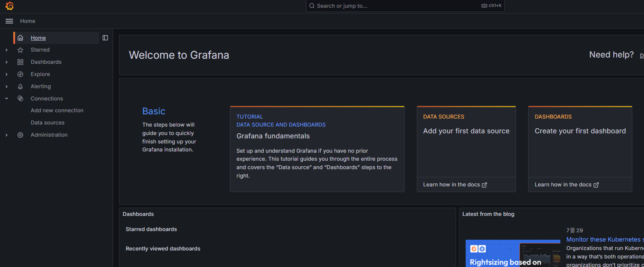The width and height of the screenshot is (644, 267).
Task: Click the Dashboards panel title
Action: [x=138, y=214]
